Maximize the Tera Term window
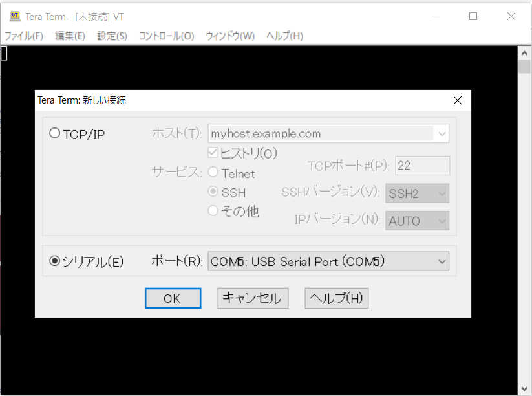Screen dimensions: 532x396 pyautogui.click(x=473, y=16)
